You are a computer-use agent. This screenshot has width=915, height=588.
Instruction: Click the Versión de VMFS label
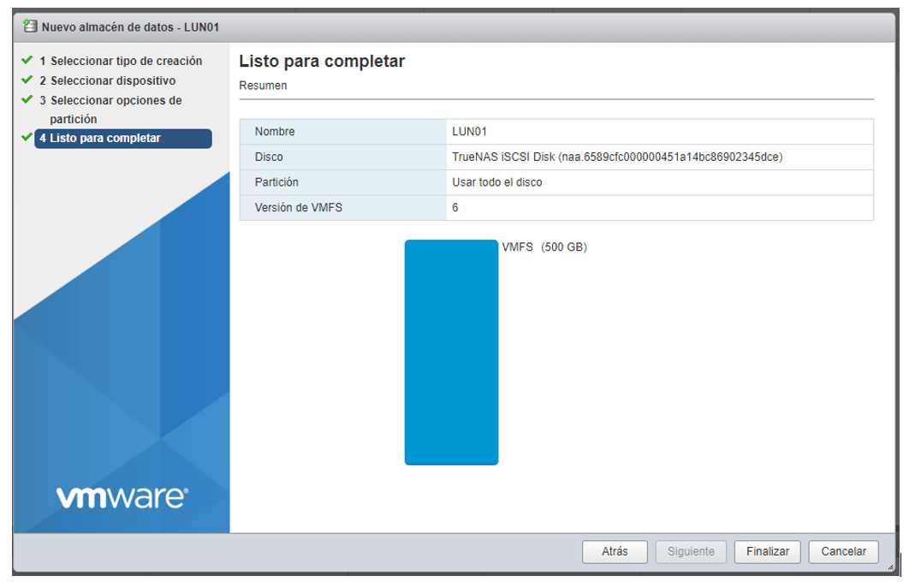pos(298,207)
